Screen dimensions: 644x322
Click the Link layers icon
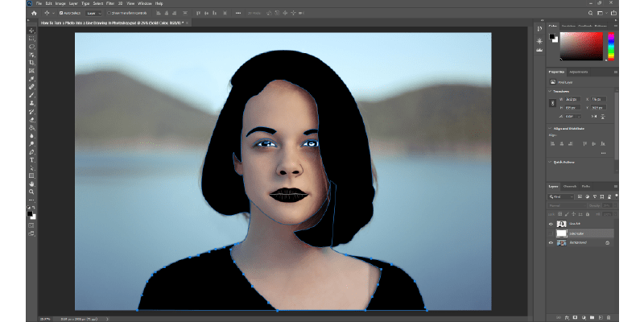(558, 317)
